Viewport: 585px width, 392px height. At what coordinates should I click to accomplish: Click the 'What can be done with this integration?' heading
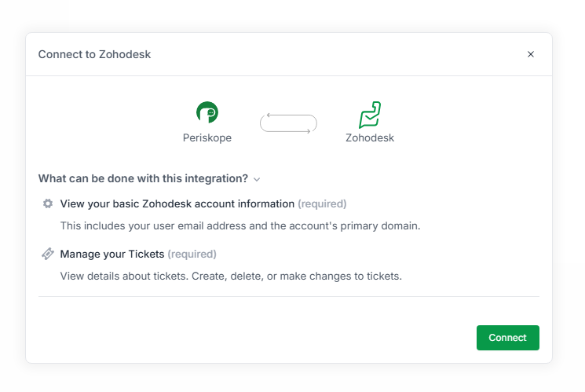pos(143,178)
